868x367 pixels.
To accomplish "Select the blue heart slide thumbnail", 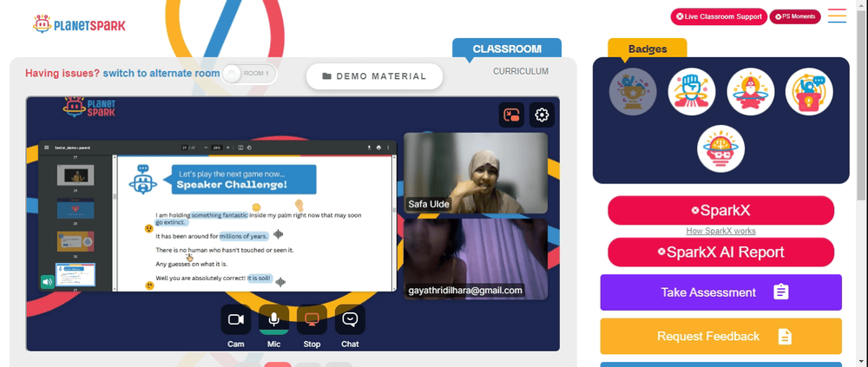I will [x=76, y=208].
